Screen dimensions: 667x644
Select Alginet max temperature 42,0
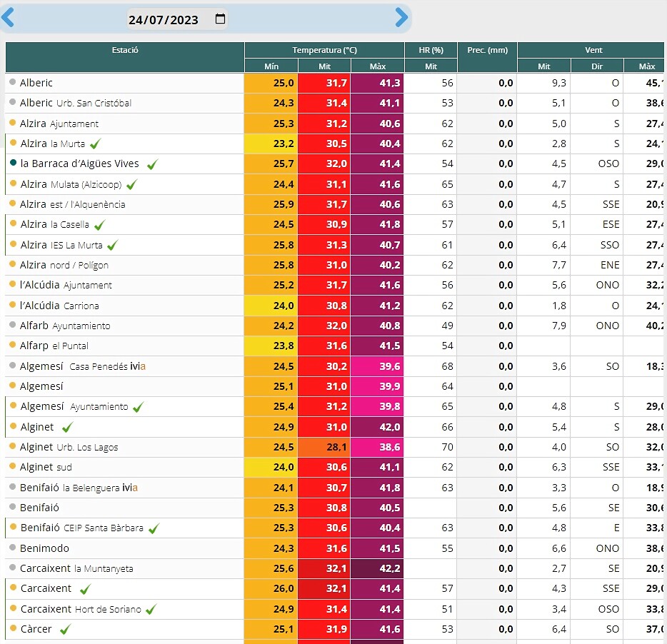tap(377, 427)
